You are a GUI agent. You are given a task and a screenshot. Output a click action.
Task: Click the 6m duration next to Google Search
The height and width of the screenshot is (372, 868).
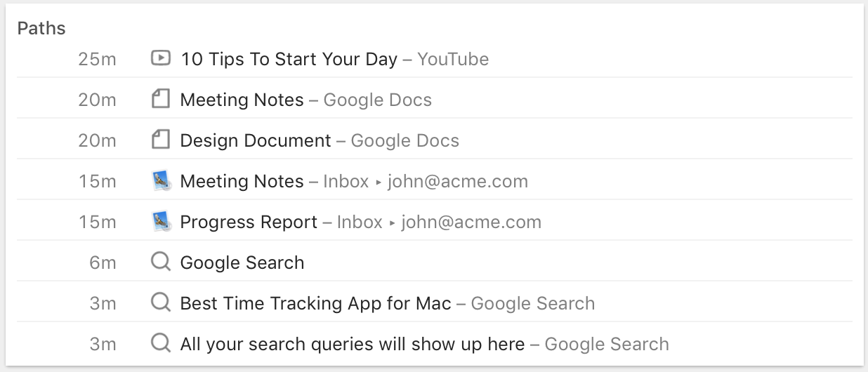click(103, 263)
